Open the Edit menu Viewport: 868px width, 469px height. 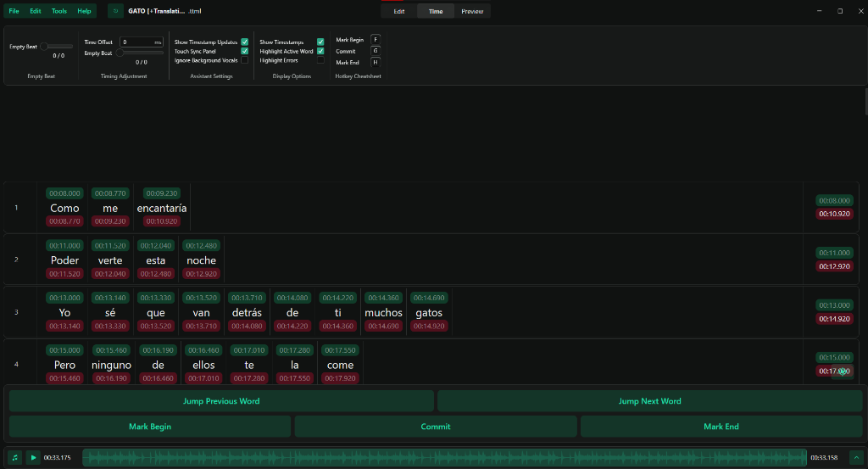tap(36, 11)
